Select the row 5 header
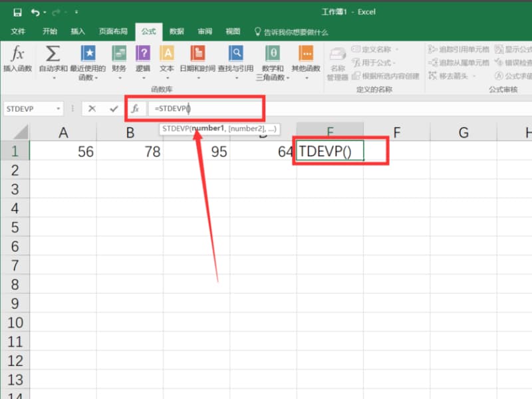Image resolution: width=532 pixels, height=399 pixels. click(x=15, y=227)
